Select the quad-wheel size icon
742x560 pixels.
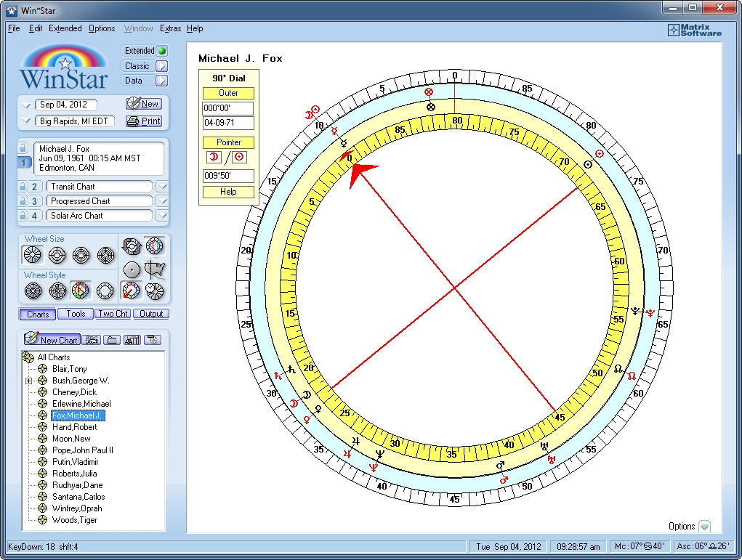105,255
